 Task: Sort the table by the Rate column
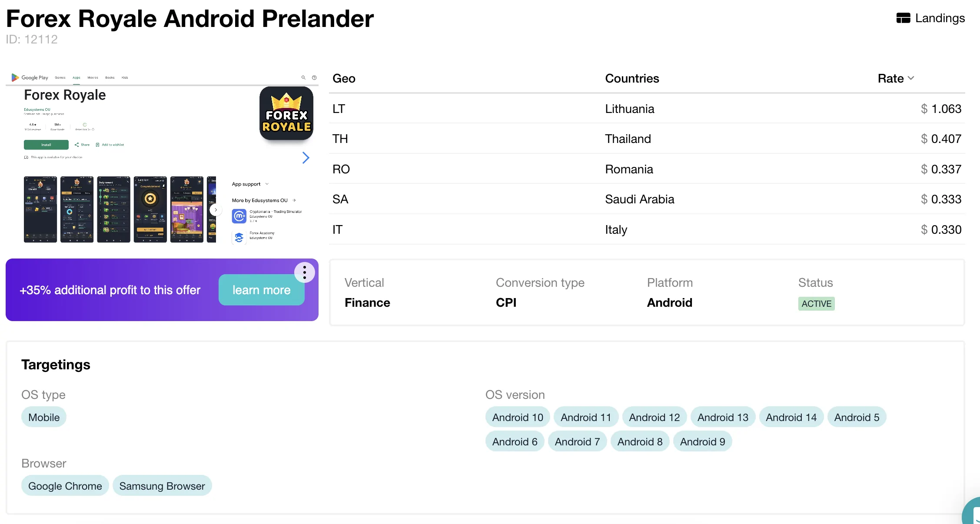coord(896,79)
